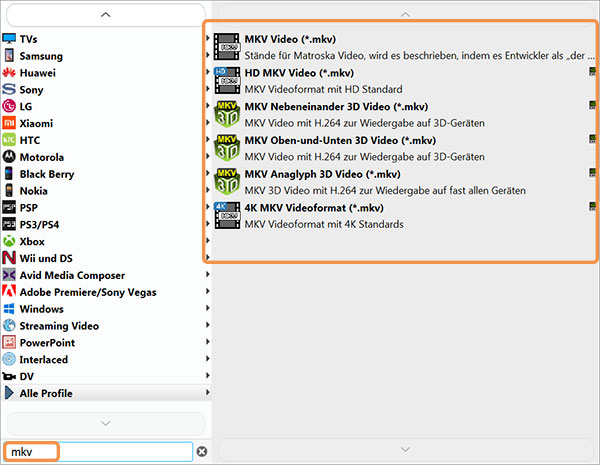Screen dimensions: 600x465
Task: Choose the LG logo icon
Action: click(x=9, y=106)
